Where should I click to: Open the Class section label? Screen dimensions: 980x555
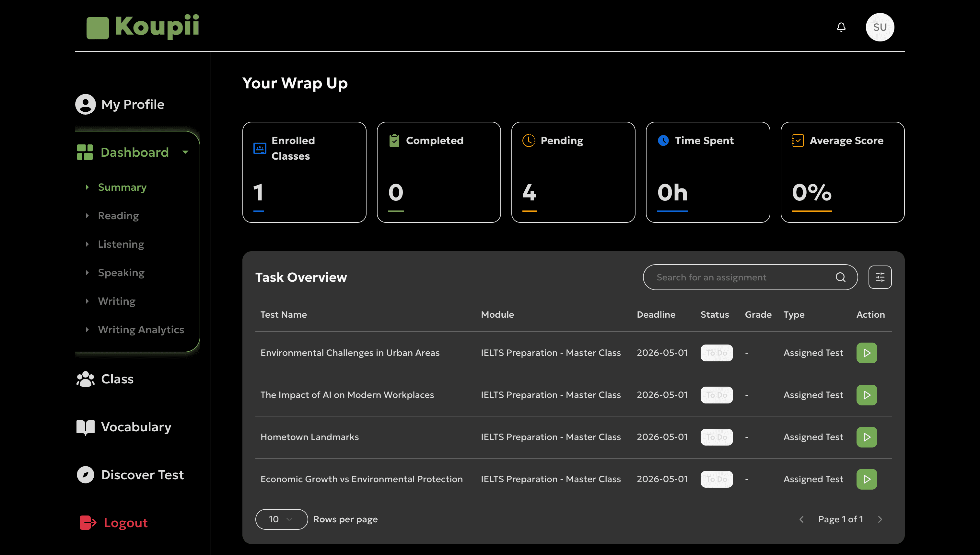click(x=117, y=379)
